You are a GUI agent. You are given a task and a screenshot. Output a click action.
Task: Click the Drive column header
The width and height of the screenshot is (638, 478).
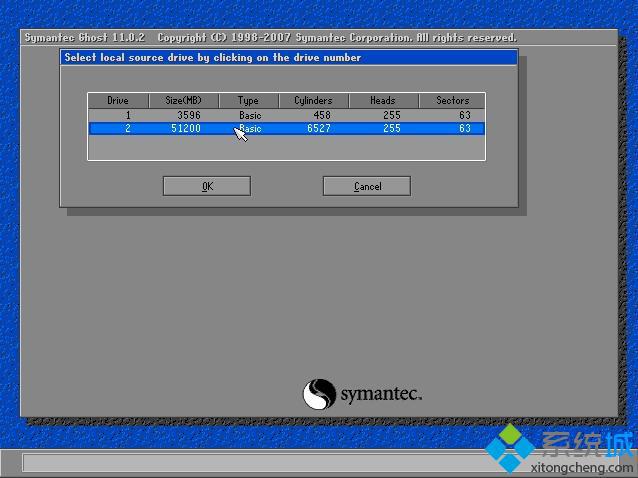(118, 100)
